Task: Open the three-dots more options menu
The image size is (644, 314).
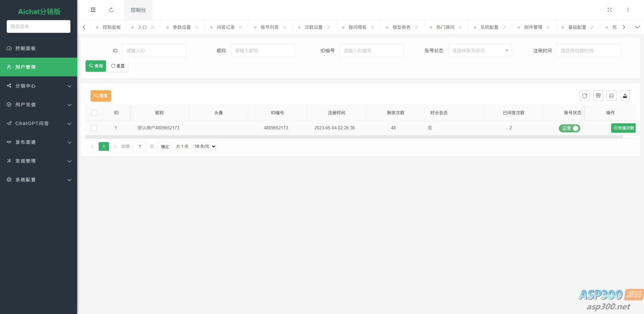Action: (628, 10)
